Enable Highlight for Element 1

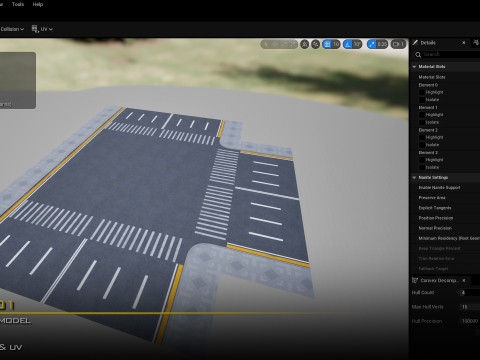tap(422, 115)
